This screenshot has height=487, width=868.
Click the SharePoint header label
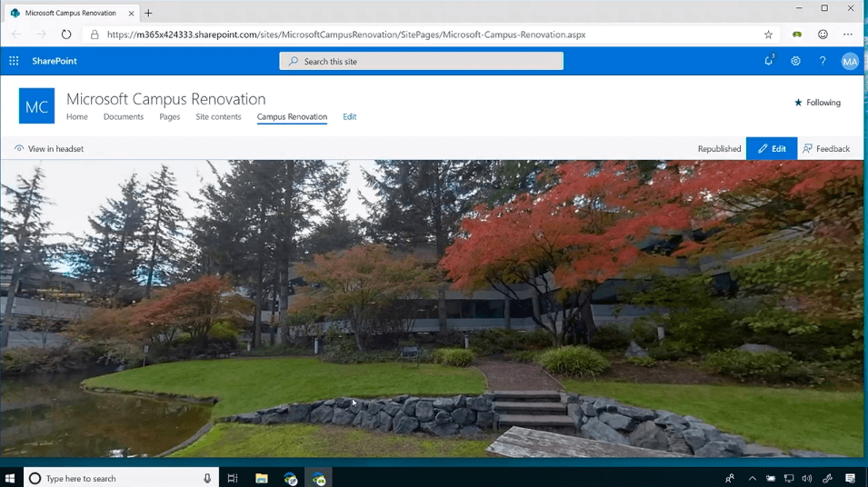(55, 61)
